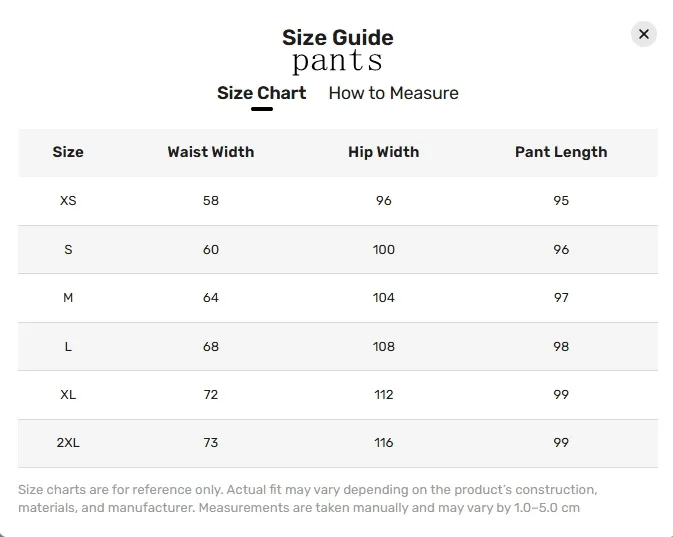Viewport: 673px width, 537px height.
Task: Select the L size row label
Action: pyautogui.click(x=68, y=346)
